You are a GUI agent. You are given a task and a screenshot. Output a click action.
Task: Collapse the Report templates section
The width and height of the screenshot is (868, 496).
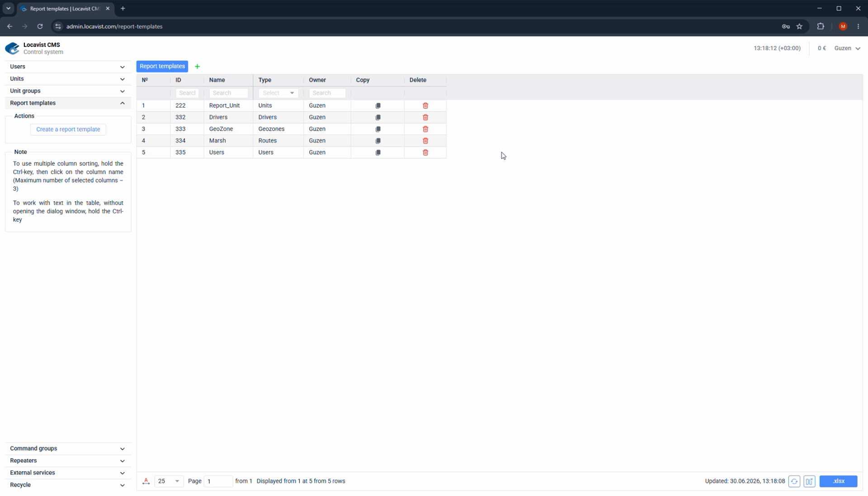click(68, 103)
